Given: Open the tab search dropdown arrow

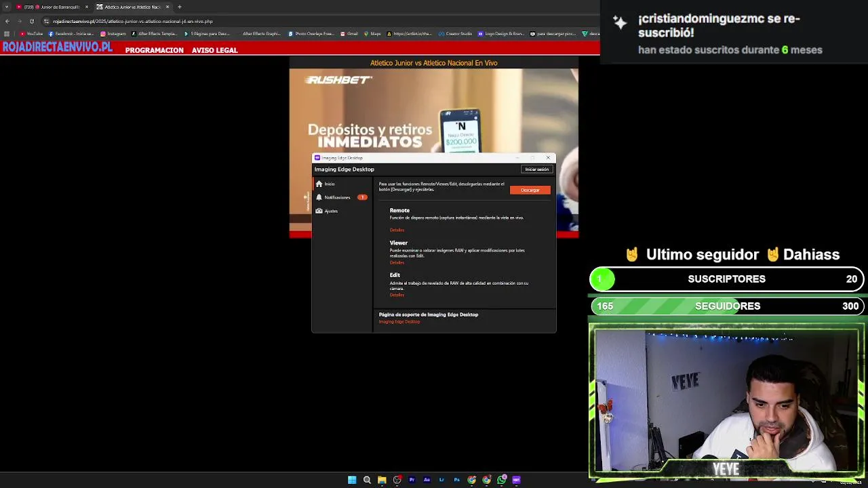Looking at the screenshot, I should coord(6,7).
